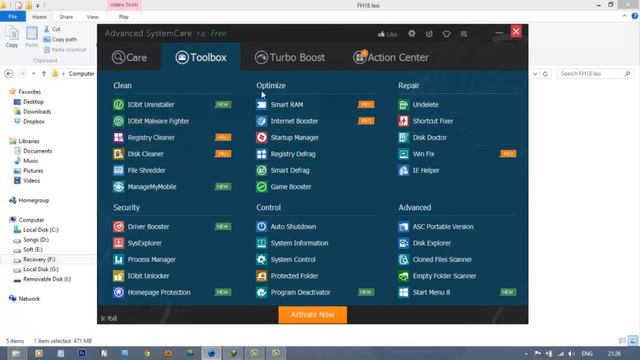Open the Game Booster icon
The width and height of the screenshot is (640, 360).
262,187
